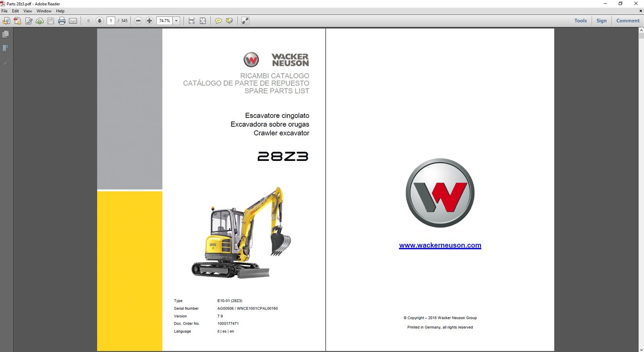This screenshot has height=352, width=644.
Task: Add a sticky note comment
Action: [x=218, y=21]
